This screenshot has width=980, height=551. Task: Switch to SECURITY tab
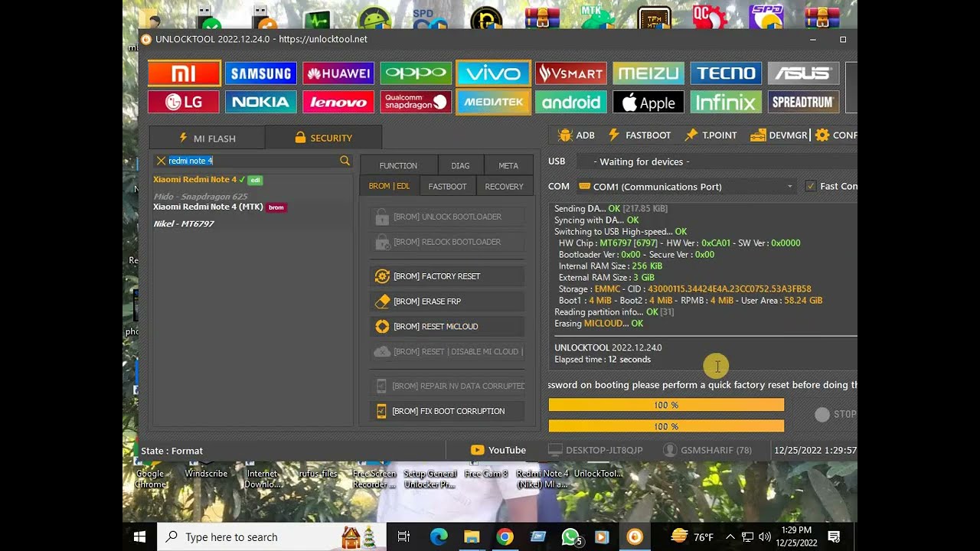[x=323, y=138]
